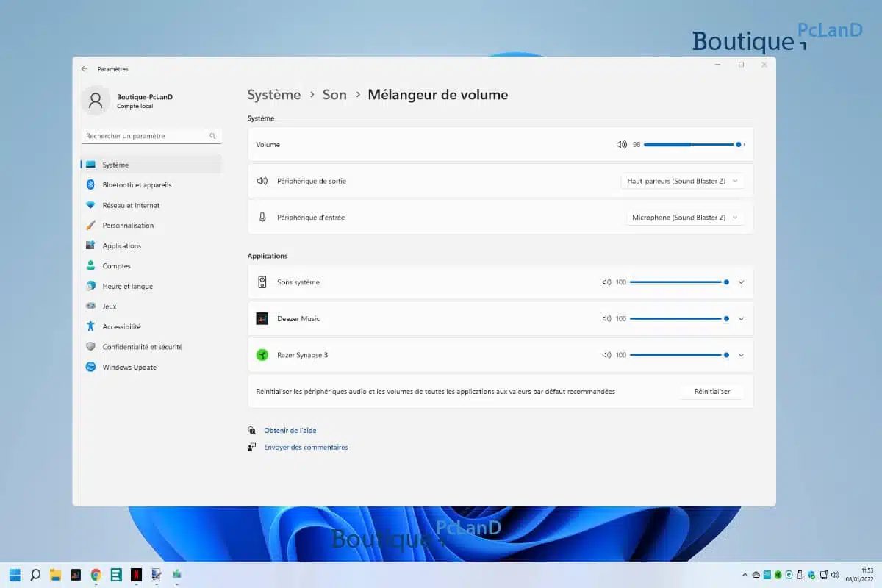This screenshot has width=882, height=588.
Task: Adjust the Sons système volume slider
Action: tap(679, 282)
